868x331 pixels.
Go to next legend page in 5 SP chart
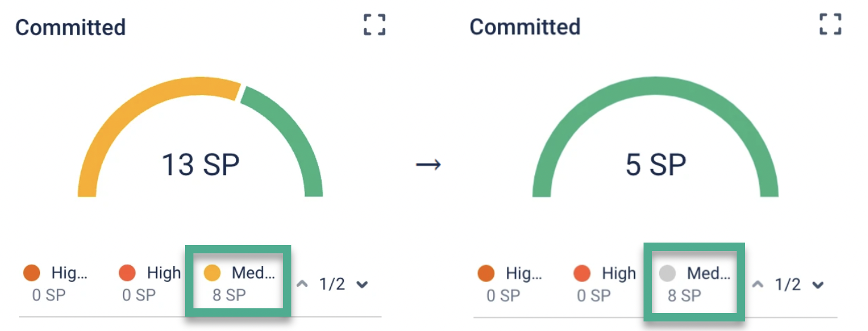pyautogui.click(x=817, y=284)
